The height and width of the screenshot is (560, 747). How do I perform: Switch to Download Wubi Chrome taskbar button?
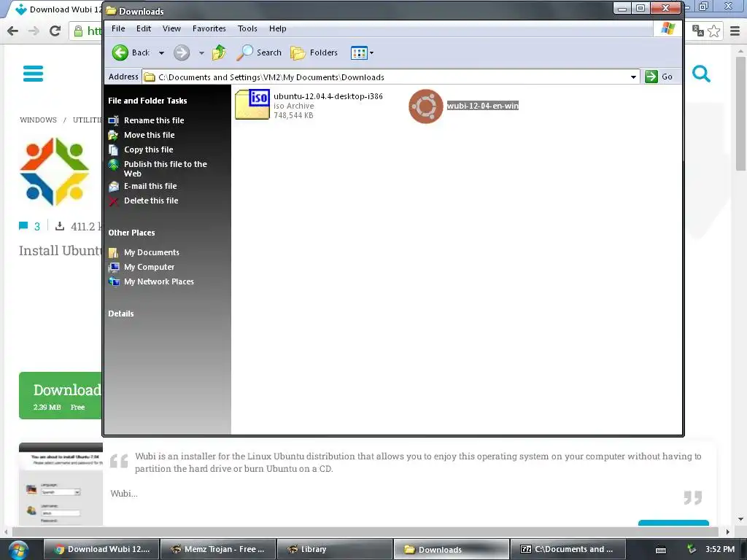(101, 549)
